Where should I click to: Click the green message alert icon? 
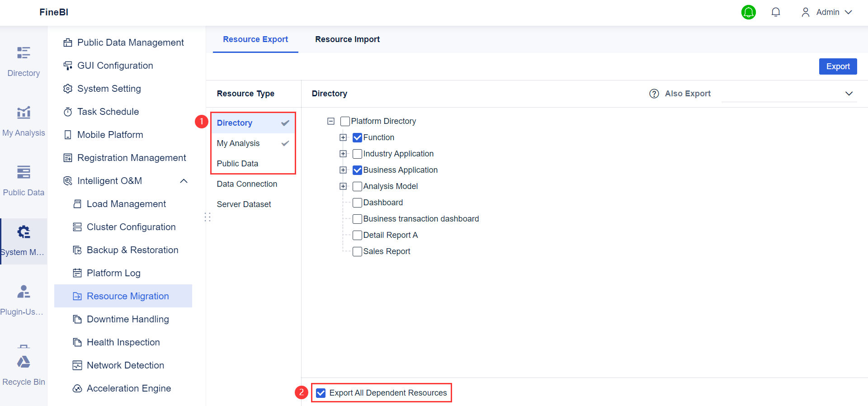coord(749,12)
